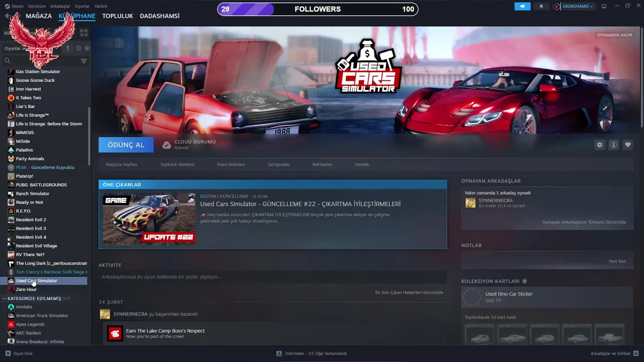
Task: Show game info via the circled i icon
Action: tap(614, 145)
